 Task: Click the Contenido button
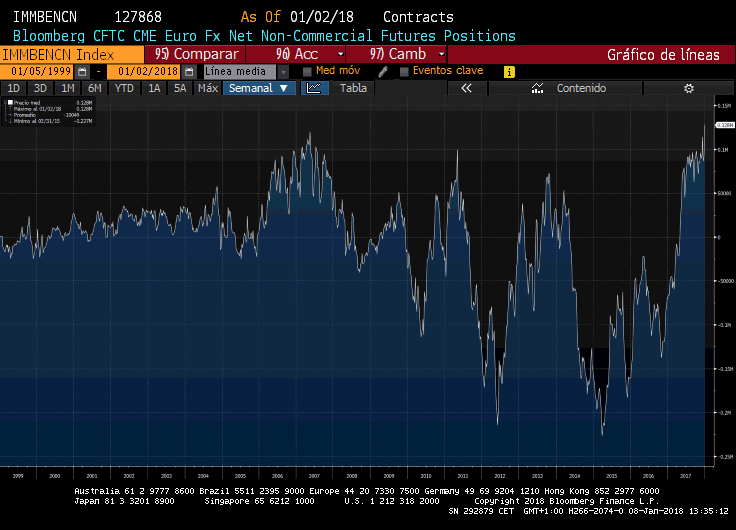[565, 88]
